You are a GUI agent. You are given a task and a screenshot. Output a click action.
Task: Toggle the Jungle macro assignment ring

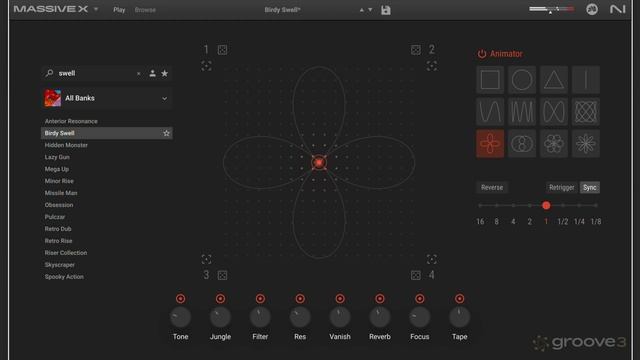(x=220, y=299)
